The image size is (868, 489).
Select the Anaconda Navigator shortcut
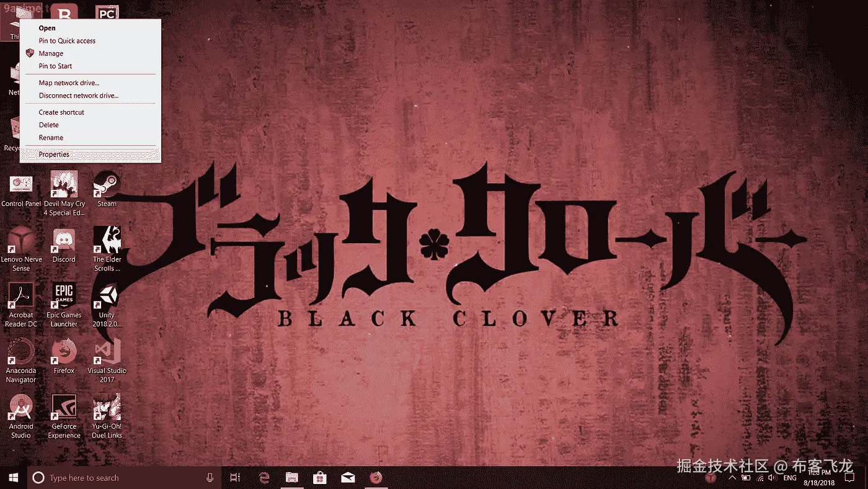click(x=21, y=361)
